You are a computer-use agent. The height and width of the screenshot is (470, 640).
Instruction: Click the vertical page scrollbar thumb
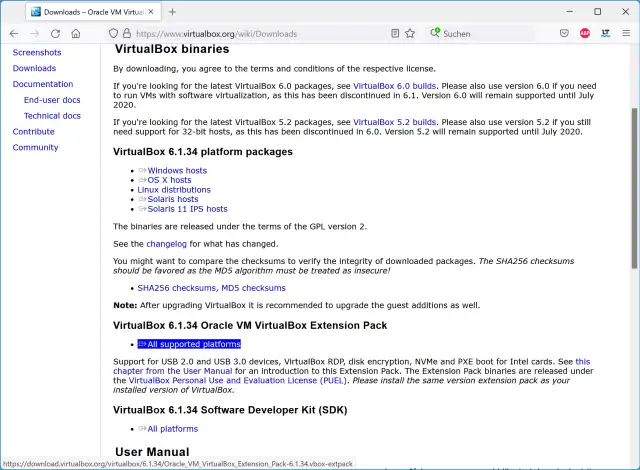tap(634, 188)
